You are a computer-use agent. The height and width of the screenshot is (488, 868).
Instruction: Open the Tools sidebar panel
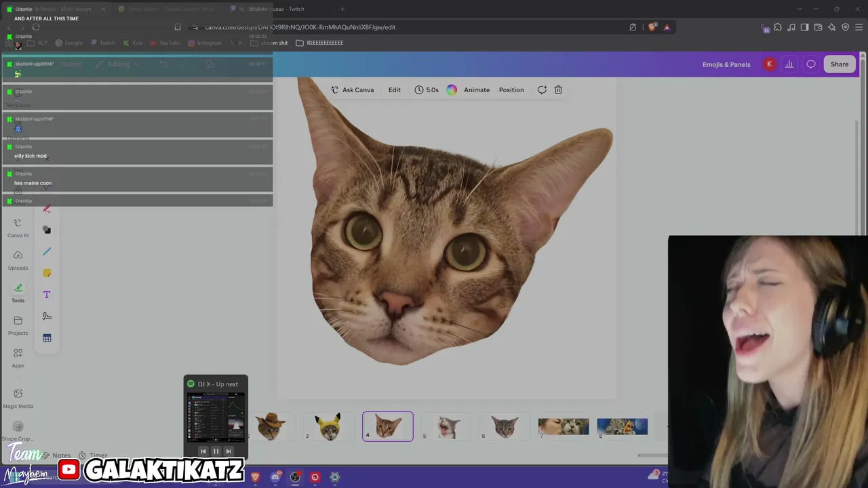[x=18, y=293]
